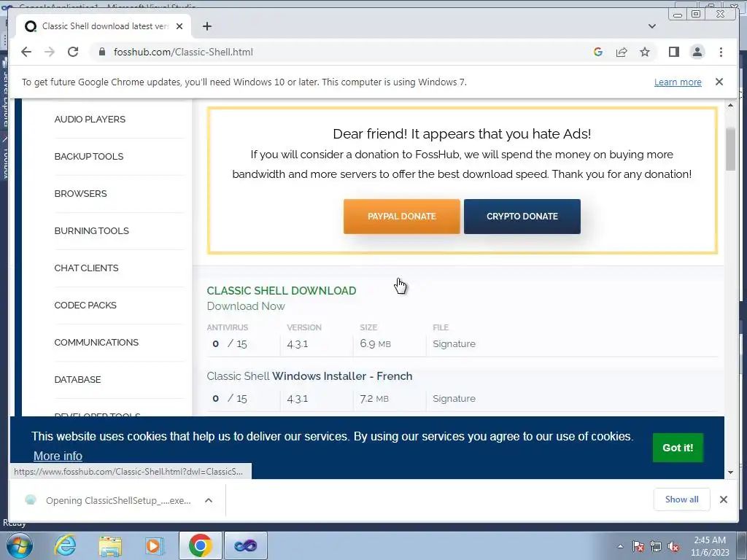Switch to Chrome taskbar button

(x=200, y=545)
